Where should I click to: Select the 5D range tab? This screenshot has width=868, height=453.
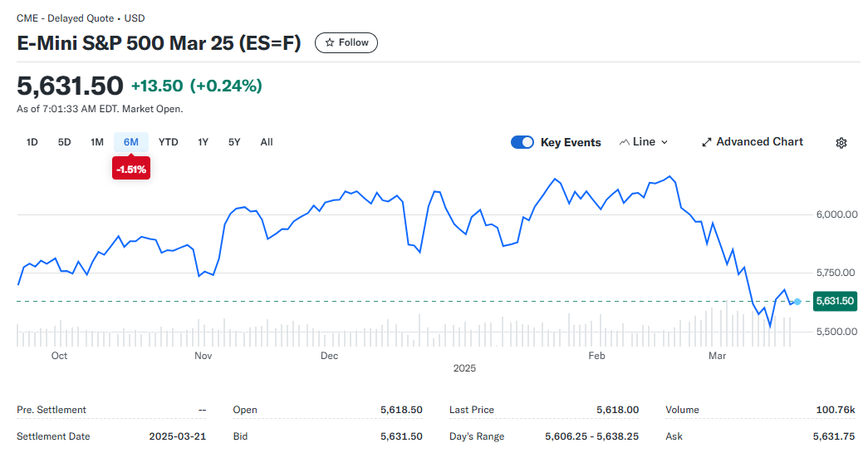click(64, 142)
